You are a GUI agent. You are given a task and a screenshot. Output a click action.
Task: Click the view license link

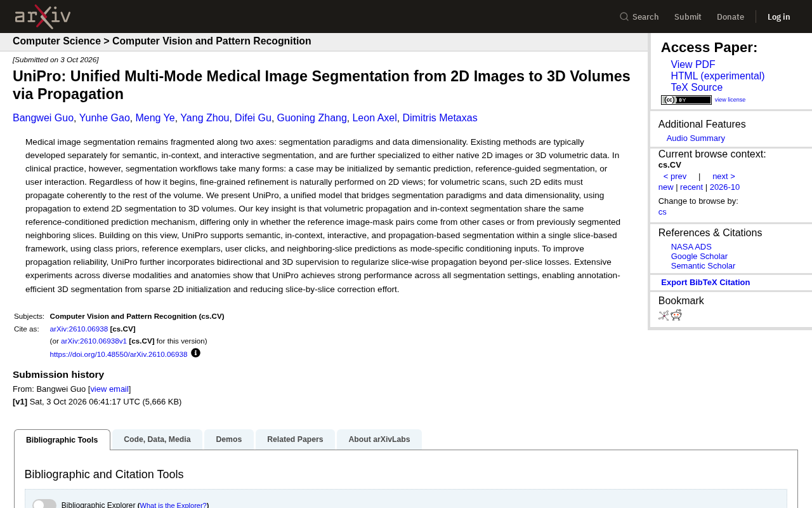[730, 100]
